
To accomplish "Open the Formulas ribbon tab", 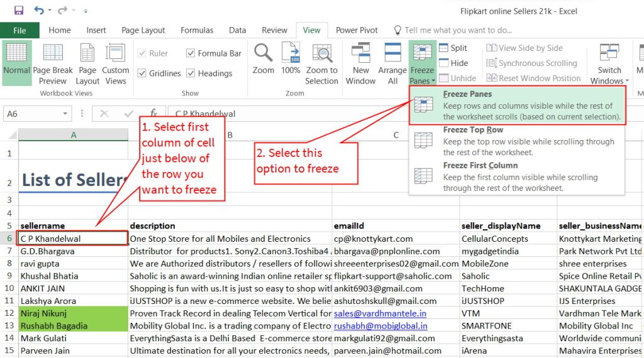I will [197, 30].
